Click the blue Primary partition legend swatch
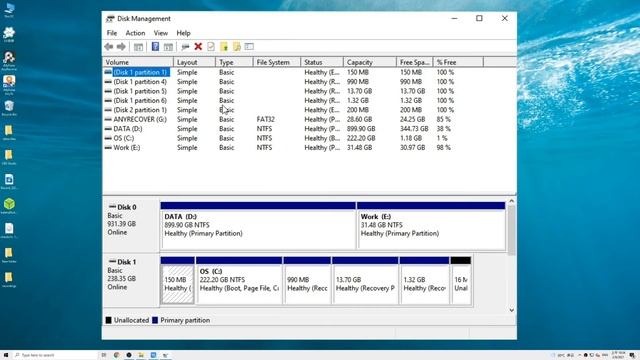The height and width of the screenshot is (360, 640). point(155,320)
